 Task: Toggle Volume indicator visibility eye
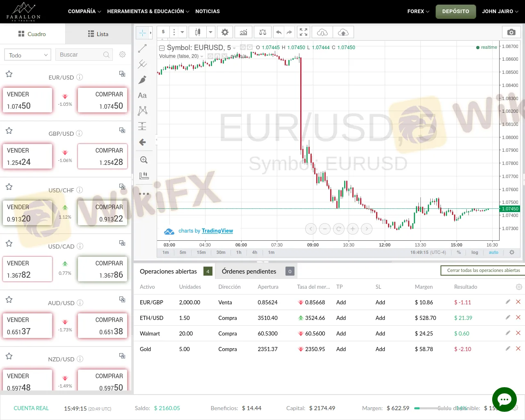click(210, 56)
